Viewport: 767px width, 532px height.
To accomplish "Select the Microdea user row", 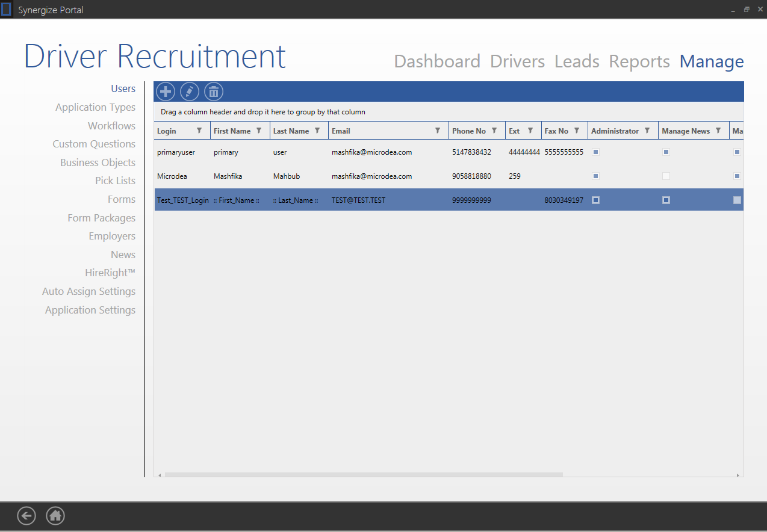I will coord(361,176).
